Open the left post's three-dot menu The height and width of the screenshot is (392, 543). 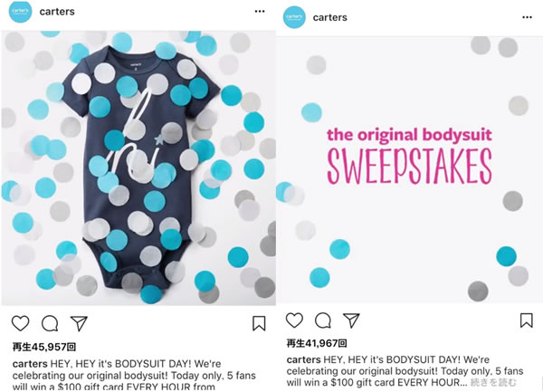click(x=260, y=11)
